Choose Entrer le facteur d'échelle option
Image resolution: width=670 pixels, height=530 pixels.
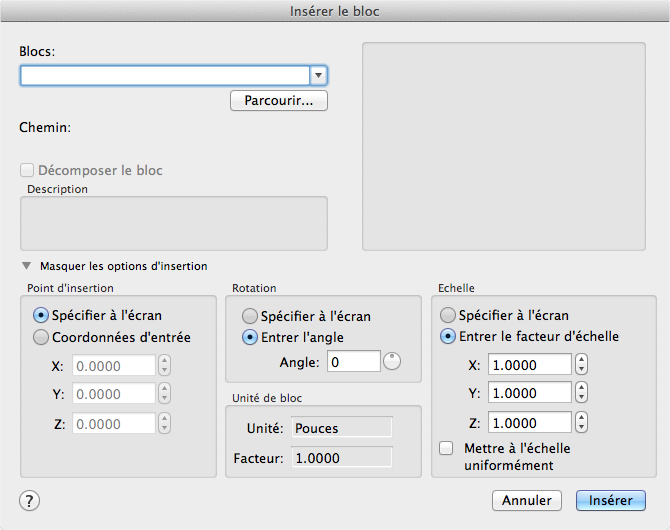[x=448, y=336]
